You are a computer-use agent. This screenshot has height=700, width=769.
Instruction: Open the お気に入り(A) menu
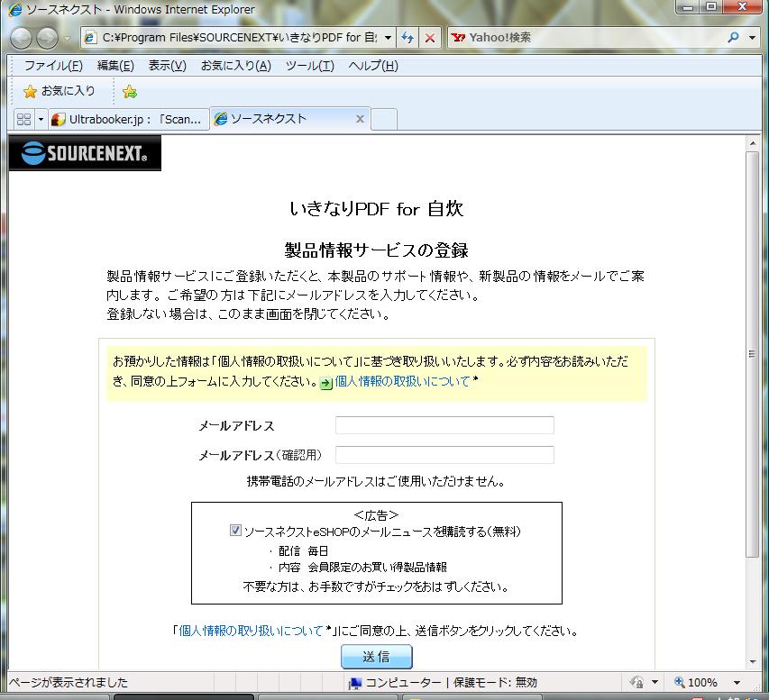tap(236, 66)
